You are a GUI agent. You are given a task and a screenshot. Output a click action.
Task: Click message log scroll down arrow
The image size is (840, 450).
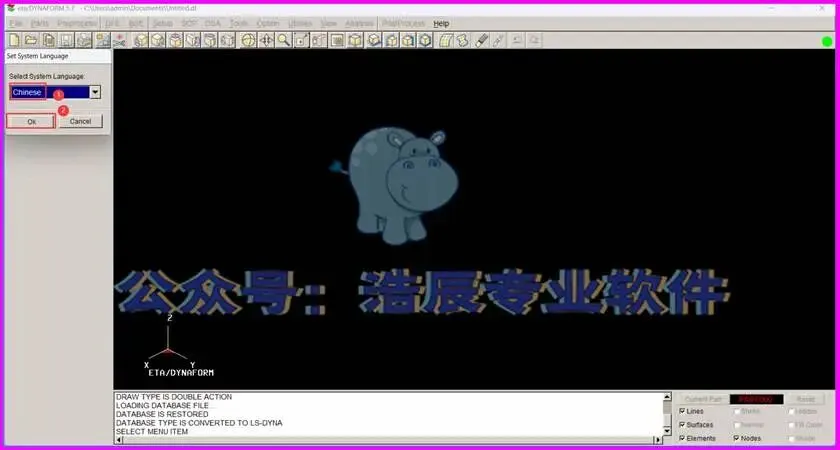click(x=667, y=431)
